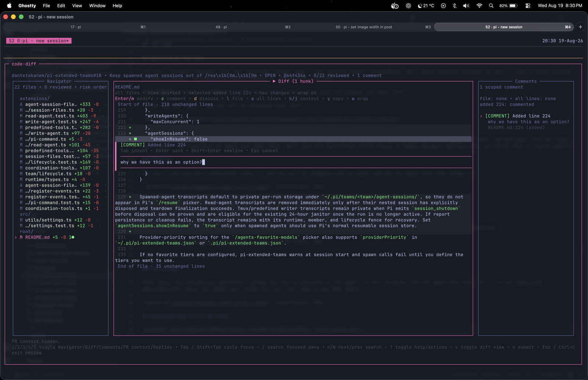
Task: Click the selected line '"showInResume": false'
Action: tap(293, 139)
